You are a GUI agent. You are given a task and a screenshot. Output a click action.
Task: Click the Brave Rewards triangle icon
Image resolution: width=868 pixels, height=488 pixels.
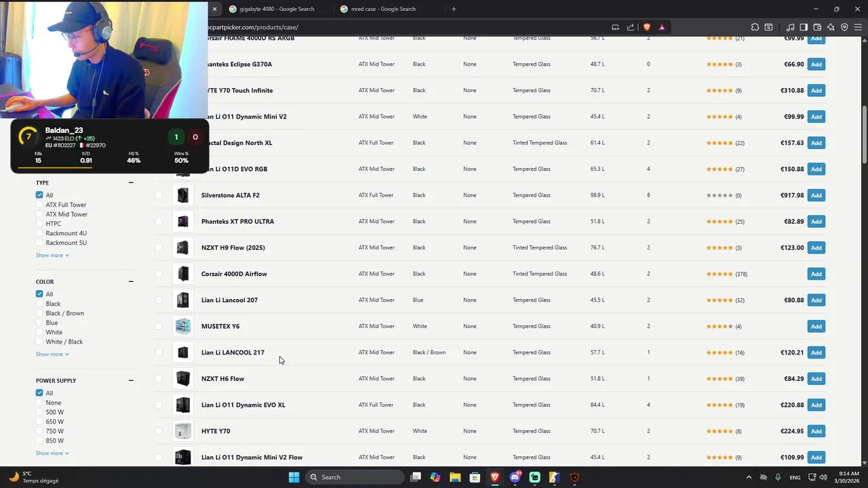point(662,27)
